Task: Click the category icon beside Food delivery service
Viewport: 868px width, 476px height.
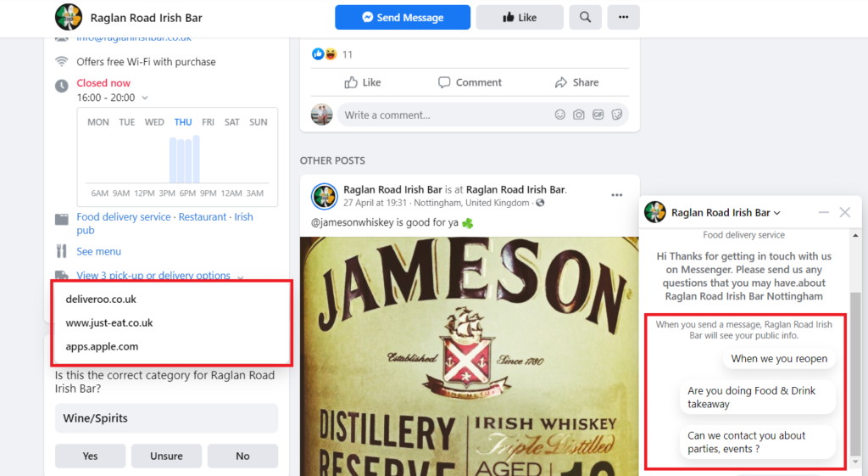Action: coord(61,220)
